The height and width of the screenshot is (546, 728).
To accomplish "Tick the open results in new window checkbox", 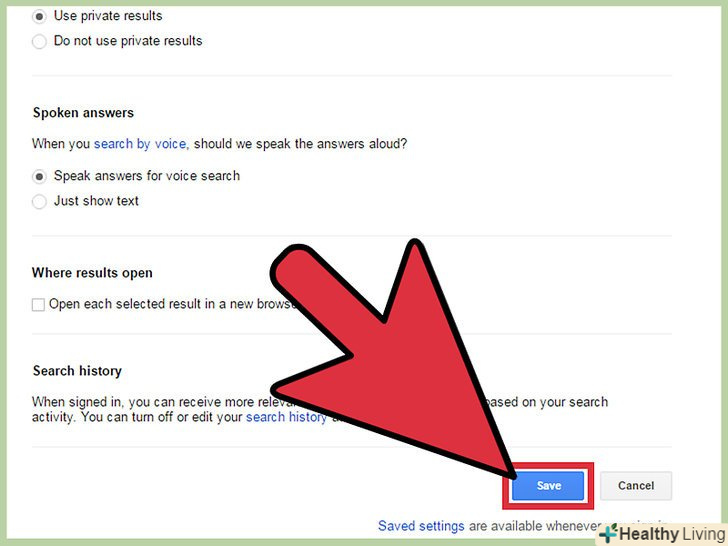I will tap(38, 305).
